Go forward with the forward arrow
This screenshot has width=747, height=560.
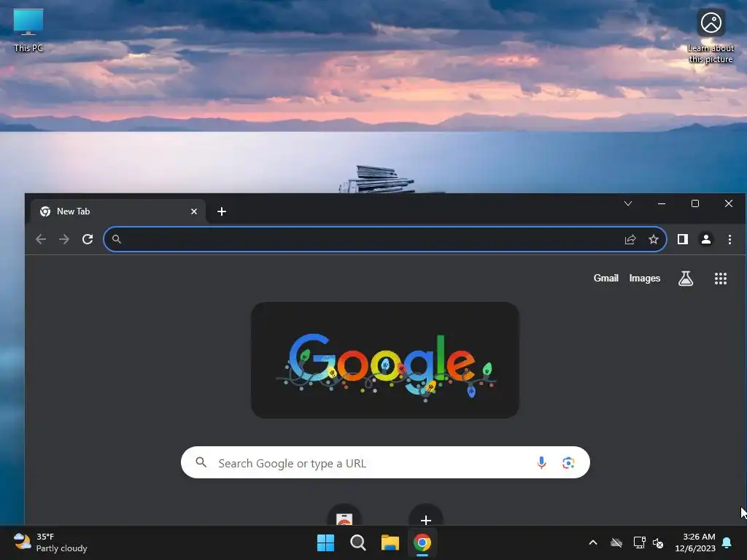[x=64, y=239]
